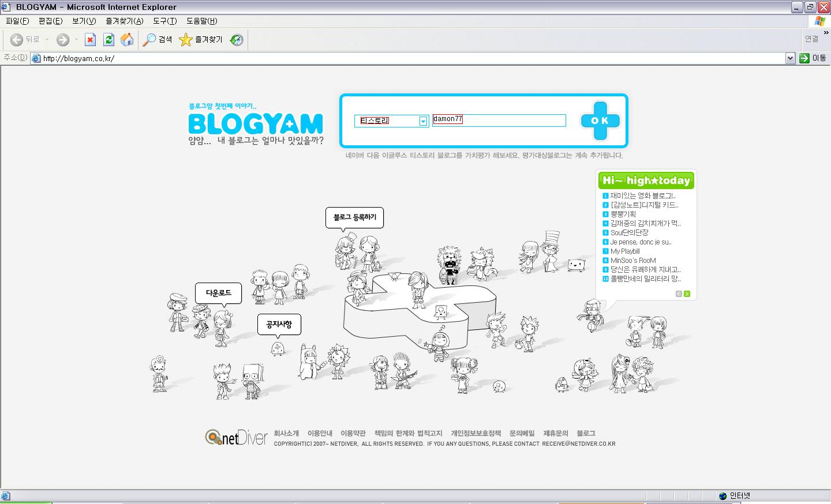Screen dimensions: 831x504
Task: Open the 이용약관 footer link
Action: tap(353, 433)
